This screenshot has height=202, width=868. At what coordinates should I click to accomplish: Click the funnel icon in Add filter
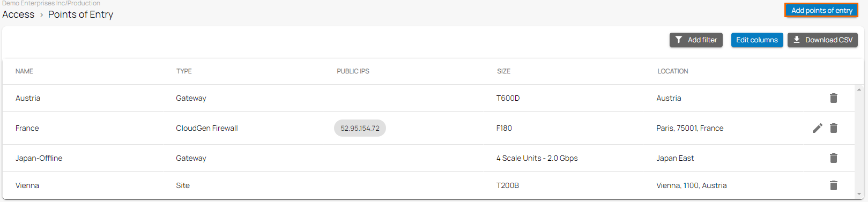(x=679, y=40)
